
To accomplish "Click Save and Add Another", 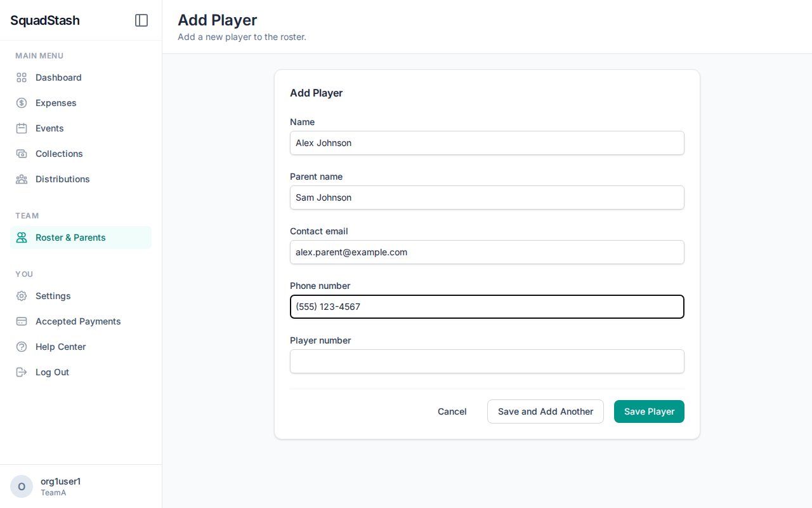I will pos(545,411).
